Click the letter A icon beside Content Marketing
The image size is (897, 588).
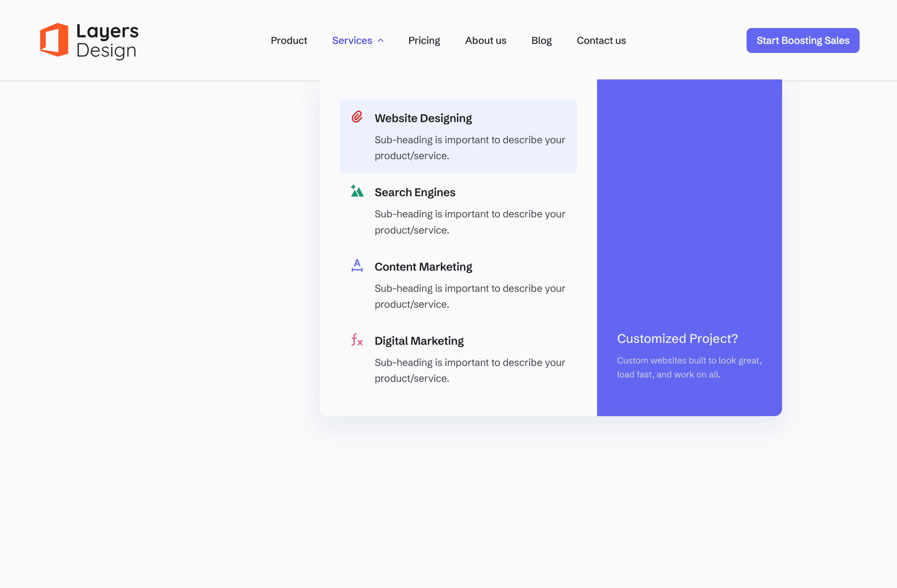click(357, 265)
